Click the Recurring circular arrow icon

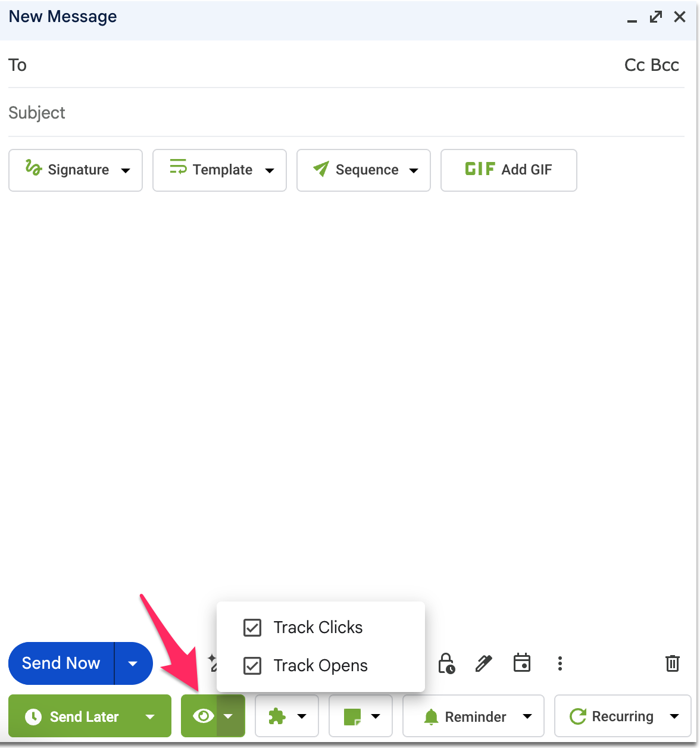(x=578, y=716)
